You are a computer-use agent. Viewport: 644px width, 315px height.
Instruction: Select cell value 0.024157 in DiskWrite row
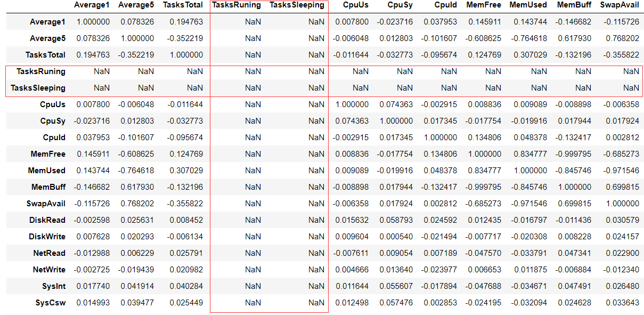[622, 237]
